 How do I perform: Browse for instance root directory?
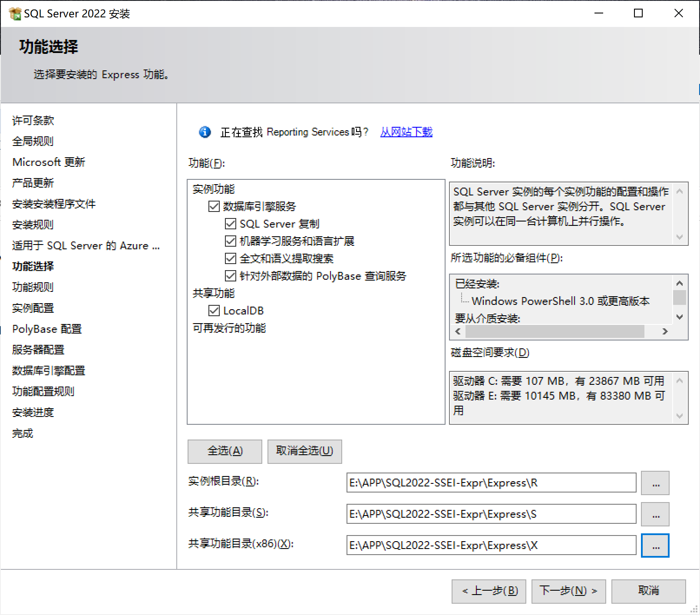pos(655,483)
